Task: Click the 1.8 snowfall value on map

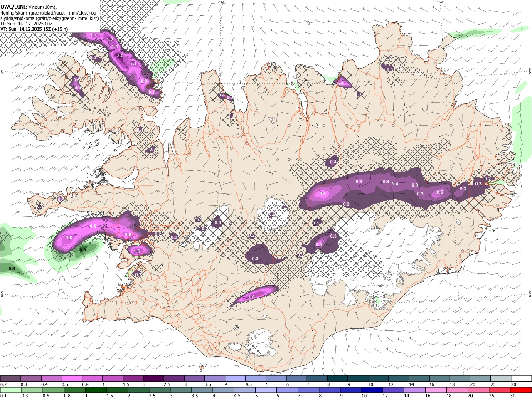Action: coord(110,39)
